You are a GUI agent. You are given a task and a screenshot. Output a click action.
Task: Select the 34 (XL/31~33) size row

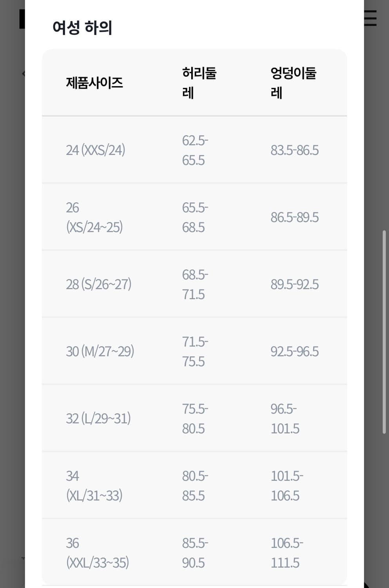pyautogui.click(x=194, y=485)
